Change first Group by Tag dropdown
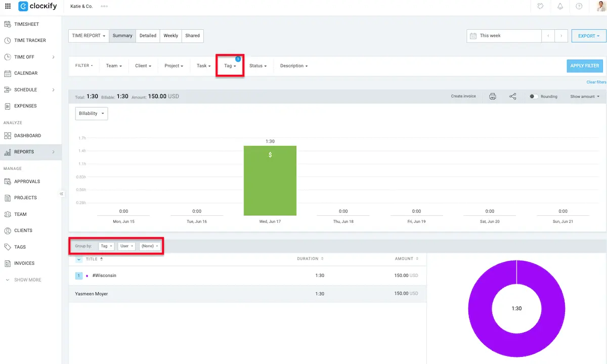Viewport: 607px width, 364px height. click(x=106, y=246)
